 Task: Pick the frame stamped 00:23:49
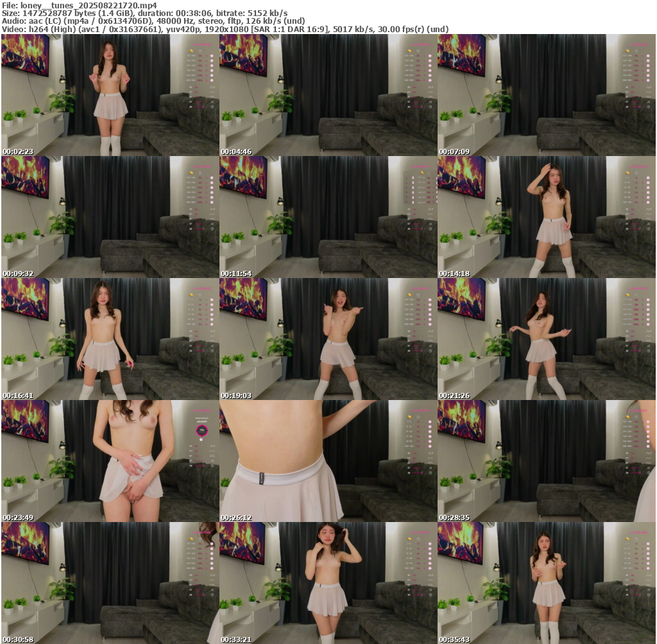click(x=110, y=461)
